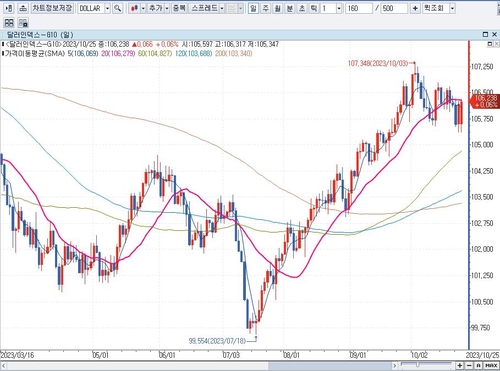
Task: Click the period interval field showing 1
Action: pyautogui.click(x=328, y=8)
